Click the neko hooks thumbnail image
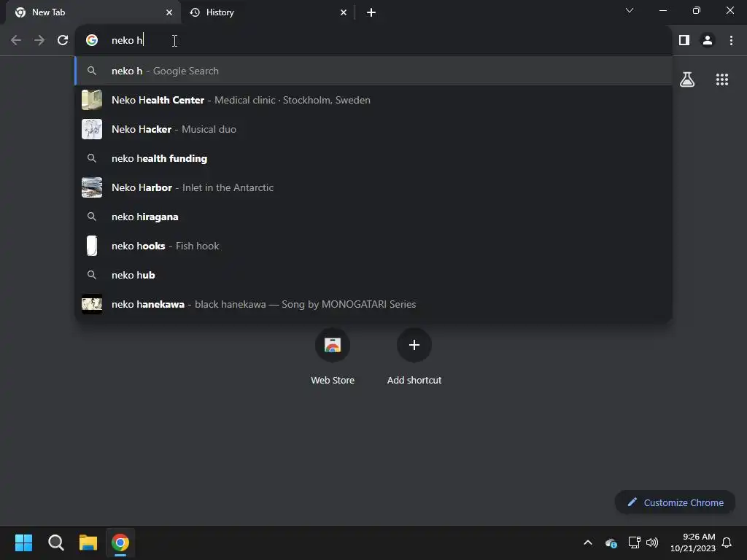The image size is (747, 560). click(x=92, y=246)
